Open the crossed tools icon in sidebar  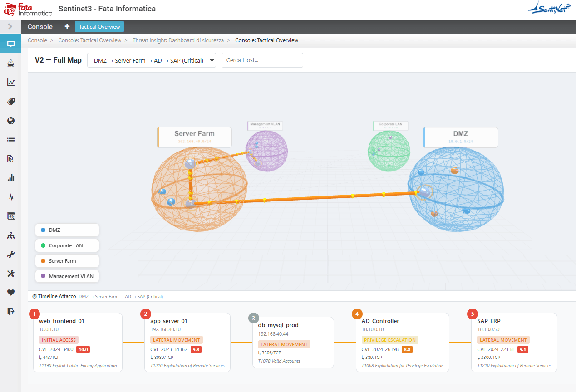(11, 274)
